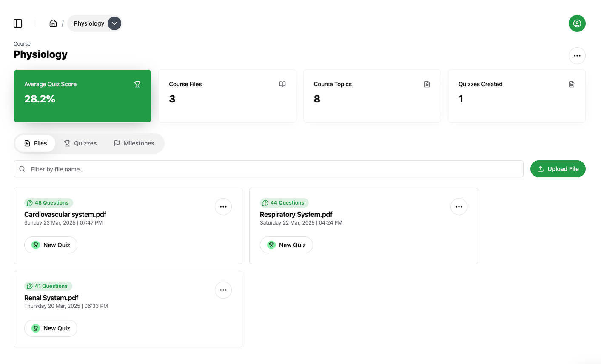Start New Quiz for Cardiovascular system.pdf
Image resolution: width=601 pixels, height=364 pixels.
51,245
